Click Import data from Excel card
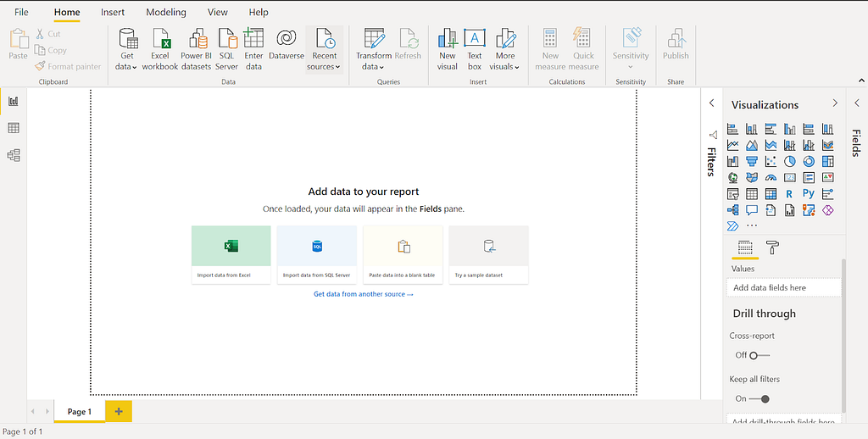Image resolution: width=868 pixels, height=439 pixels. click(231, 254)
